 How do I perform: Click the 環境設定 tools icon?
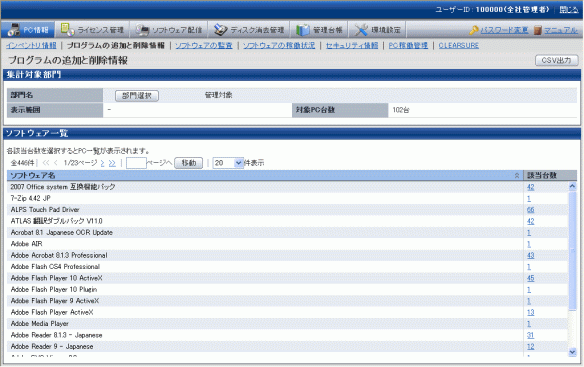[x=361, y=30]
